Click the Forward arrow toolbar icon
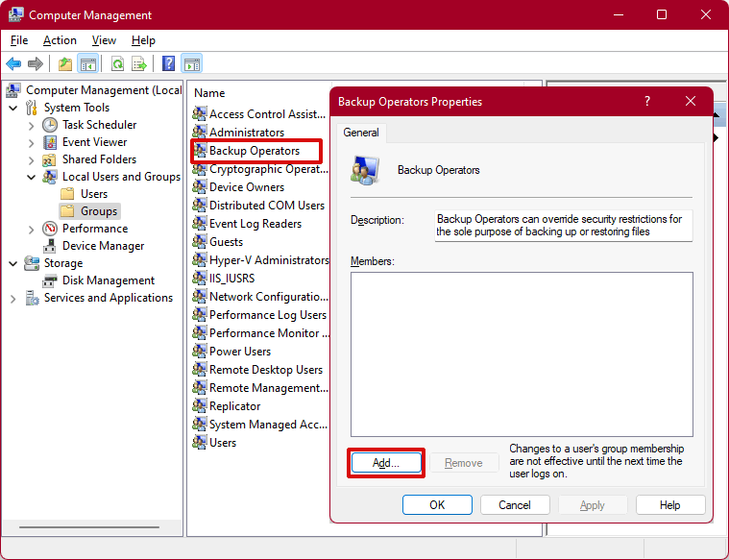 pyautogui.click(x=36, y=63)
